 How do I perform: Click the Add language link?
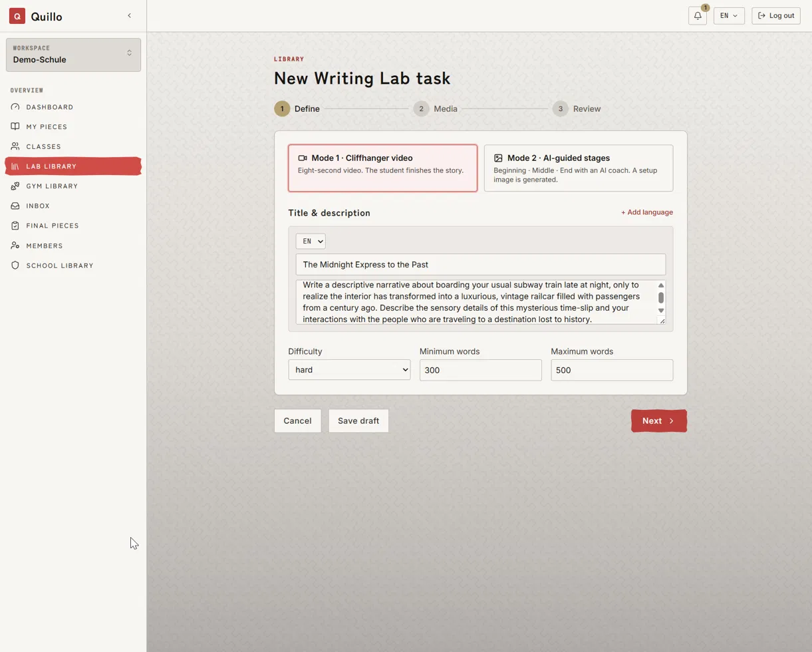[x=647, y=212]
